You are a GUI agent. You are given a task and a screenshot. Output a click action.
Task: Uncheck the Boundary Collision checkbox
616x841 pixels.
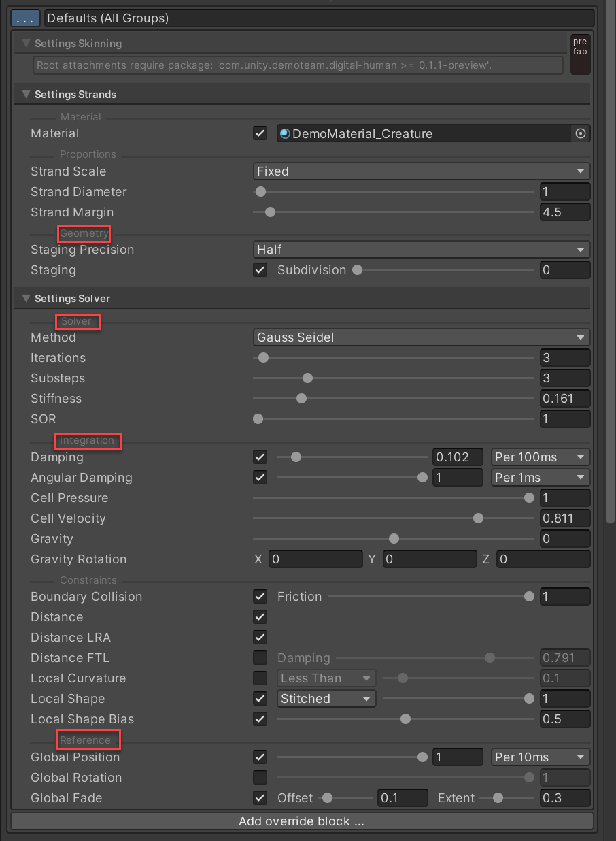[x=260, y=597]
